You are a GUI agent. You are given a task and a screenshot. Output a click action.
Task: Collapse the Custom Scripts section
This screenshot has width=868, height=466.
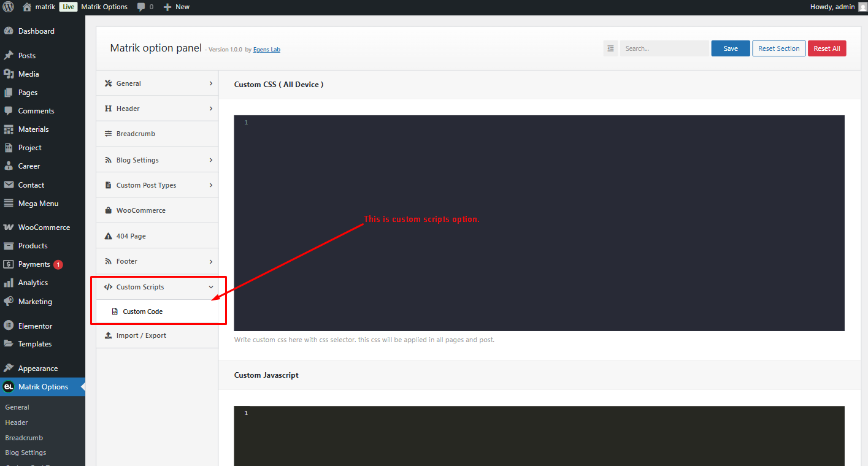tap(157, 287)
